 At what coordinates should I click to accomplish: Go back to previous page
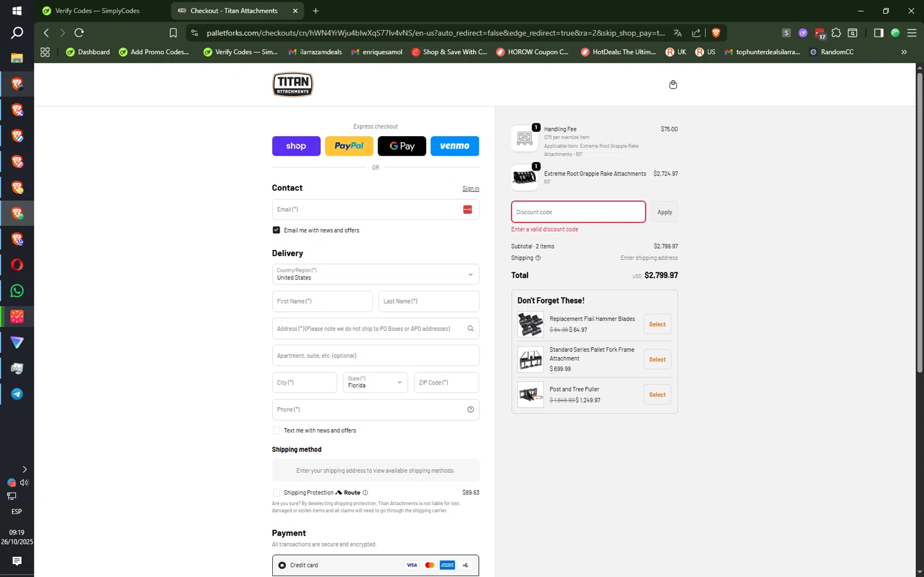pyautogui.click(x=46, y=33)
